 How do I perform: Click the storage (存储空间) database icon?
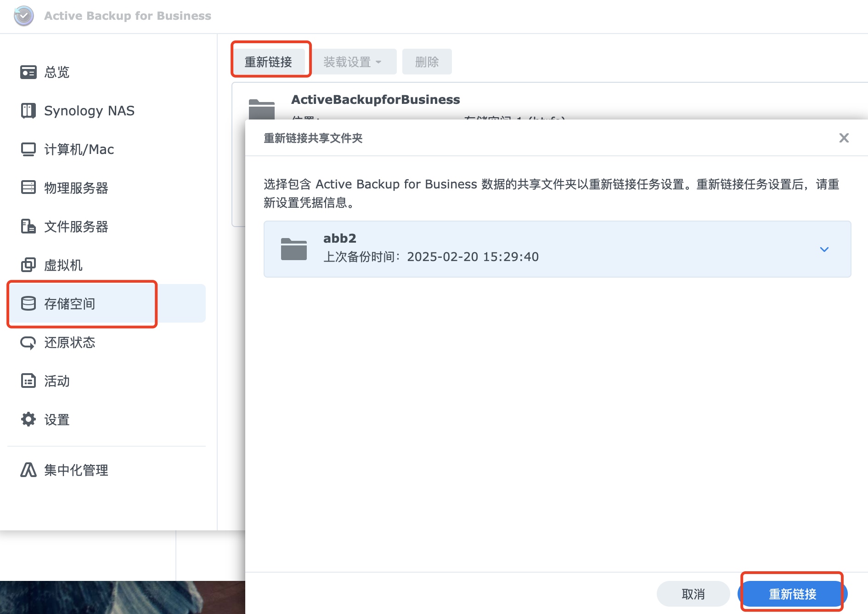coord(28,303)
